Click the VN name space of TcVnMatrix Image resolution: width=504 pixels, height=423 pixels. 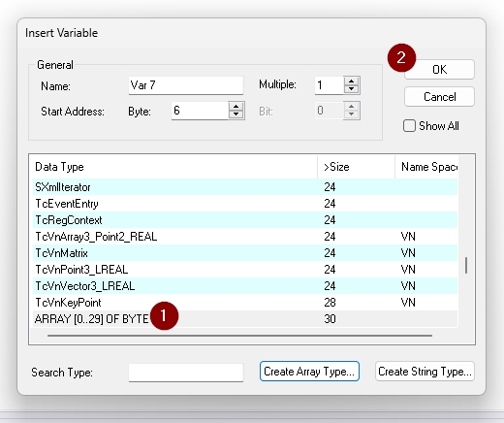pyautogui.click(x=408, y=253)
